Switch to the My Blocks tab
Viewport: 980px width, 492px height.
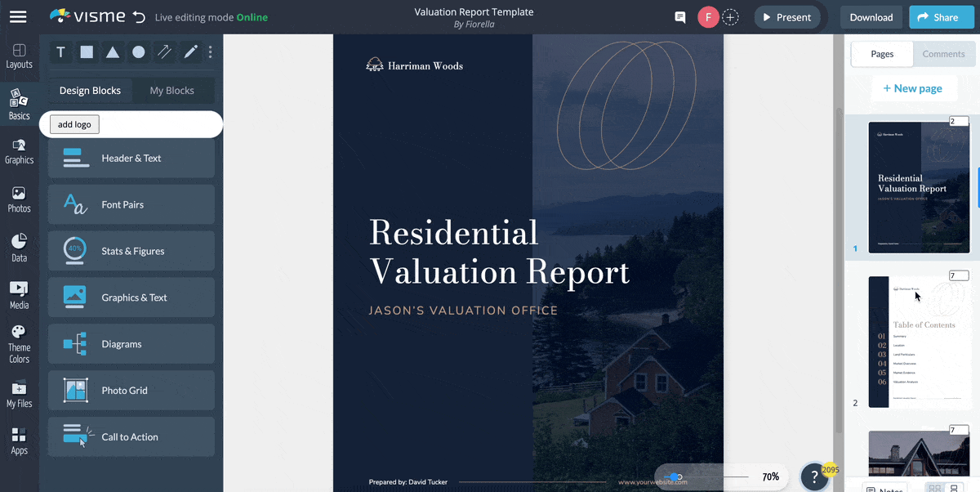[x=172, y=90]
